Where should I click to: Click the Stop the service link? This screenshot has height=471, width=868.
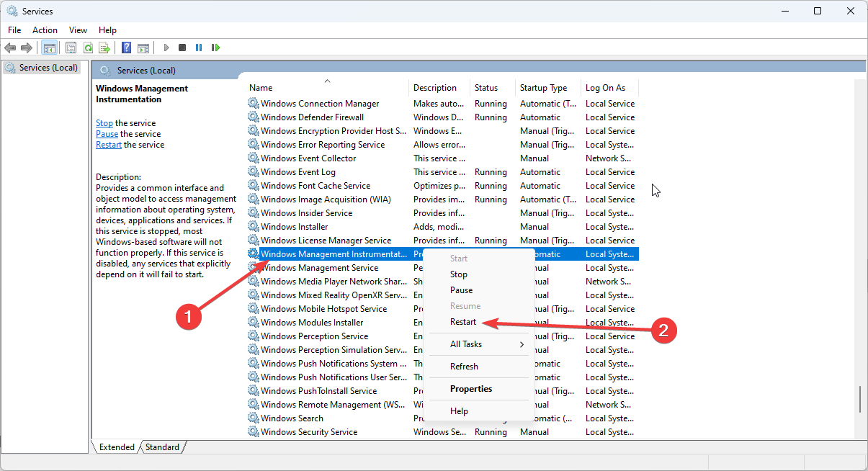point(104,123)
